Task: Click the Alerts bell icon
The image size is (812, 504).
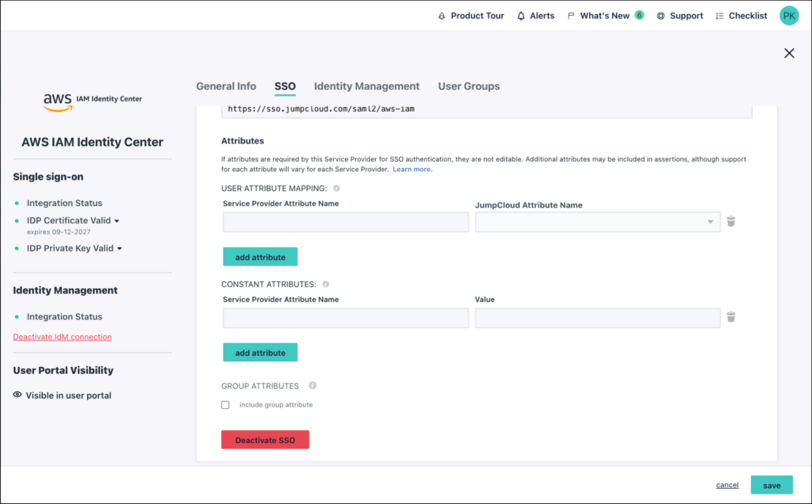Action: [521, 16]
